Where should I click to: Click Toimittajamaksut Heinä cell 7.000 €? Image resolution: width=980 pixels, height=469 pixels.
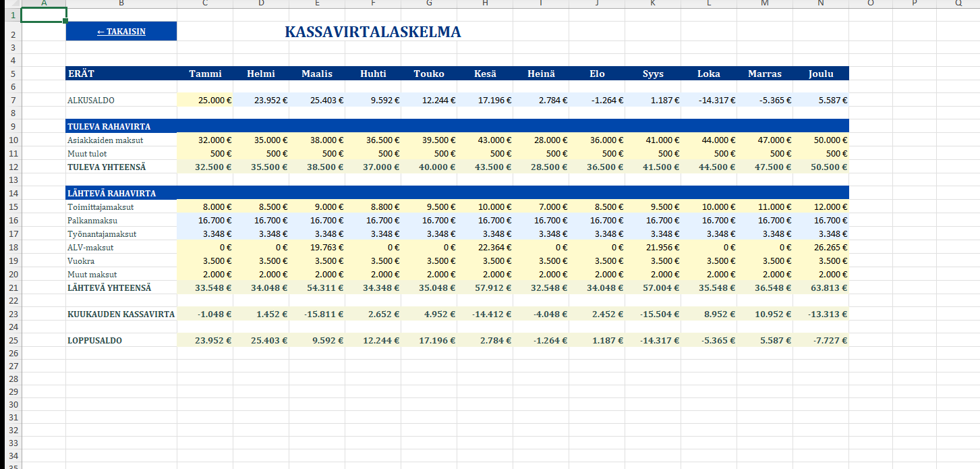tap(541, 207)
